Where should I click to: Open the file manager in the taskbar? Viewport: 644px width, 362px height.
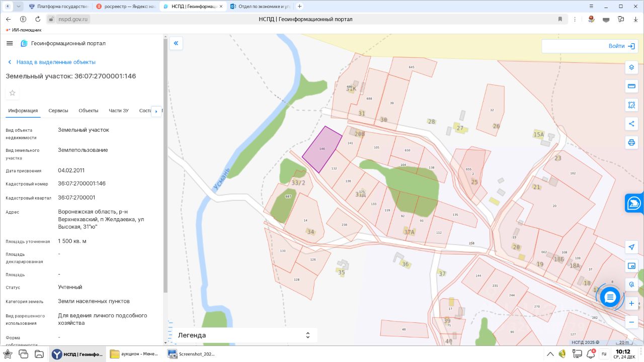39,354
